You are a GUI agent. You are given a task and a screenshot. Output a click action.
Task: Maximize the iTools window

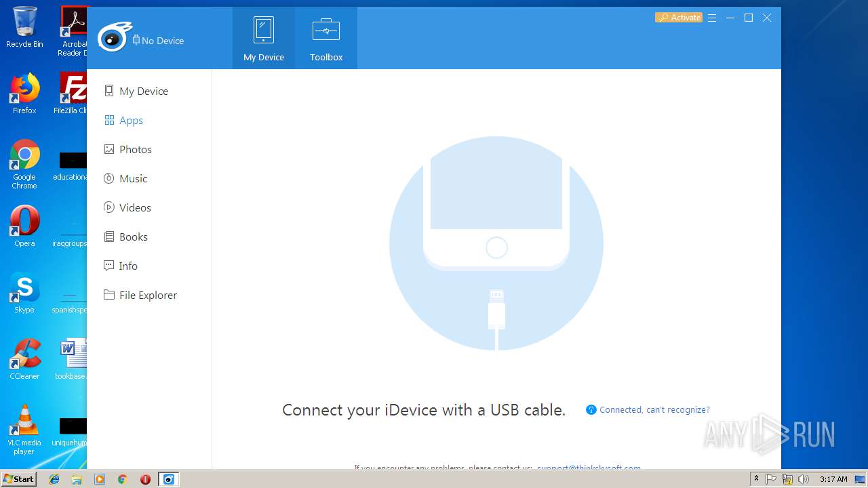click(x=749, y=18)
